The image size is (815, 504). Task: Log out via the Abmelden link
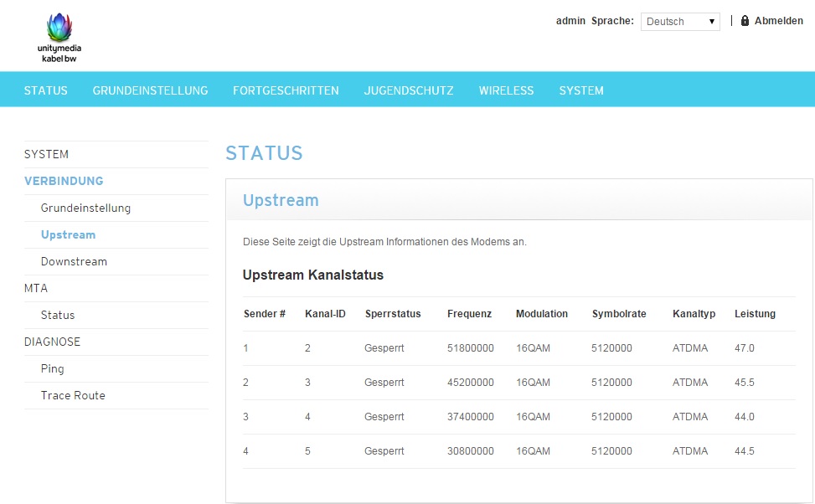(x=779, y=21)
